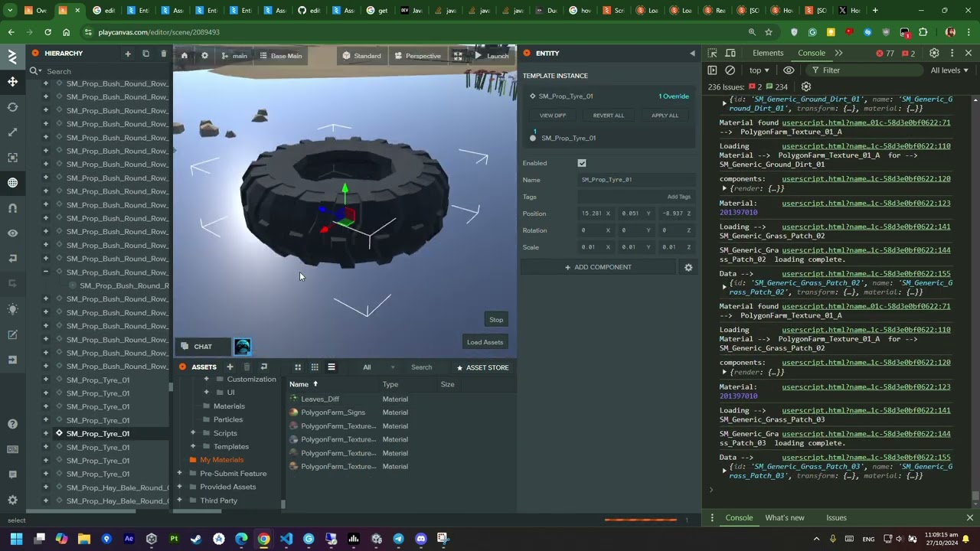The height and width of the screenshot is (551, 980).
Task: Click the Stop button in viewport
Action: 496,320
